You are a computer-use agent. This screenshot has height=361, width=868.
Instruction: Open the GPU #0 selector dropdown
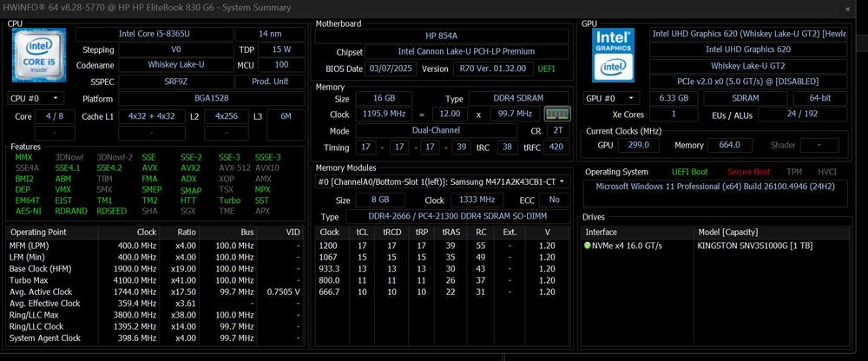(612, 99)
